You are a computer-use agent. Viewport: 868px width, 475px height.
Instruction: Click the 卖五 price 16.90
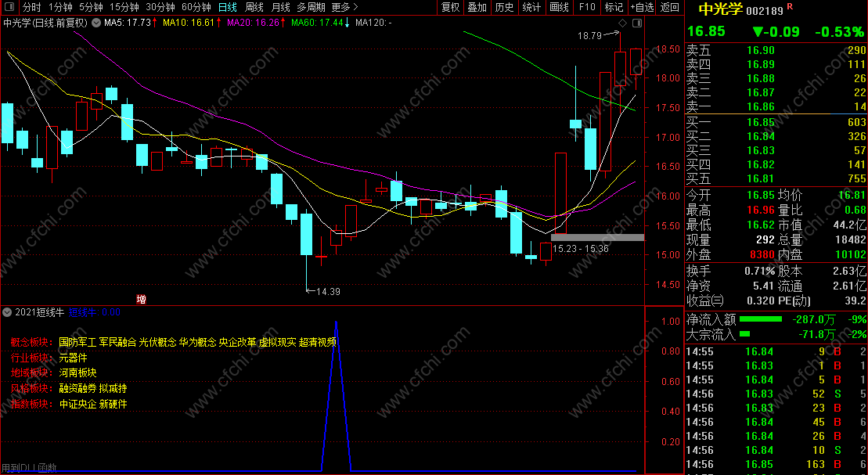click(x=761, y=50)
